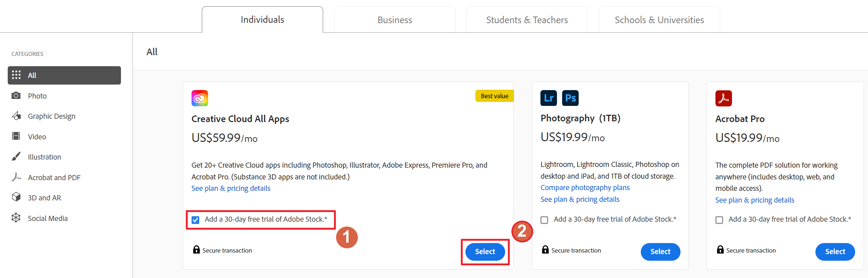Switch to Students & Teachers tab
This screenshot has width=868, height=278.
[527, 19]
